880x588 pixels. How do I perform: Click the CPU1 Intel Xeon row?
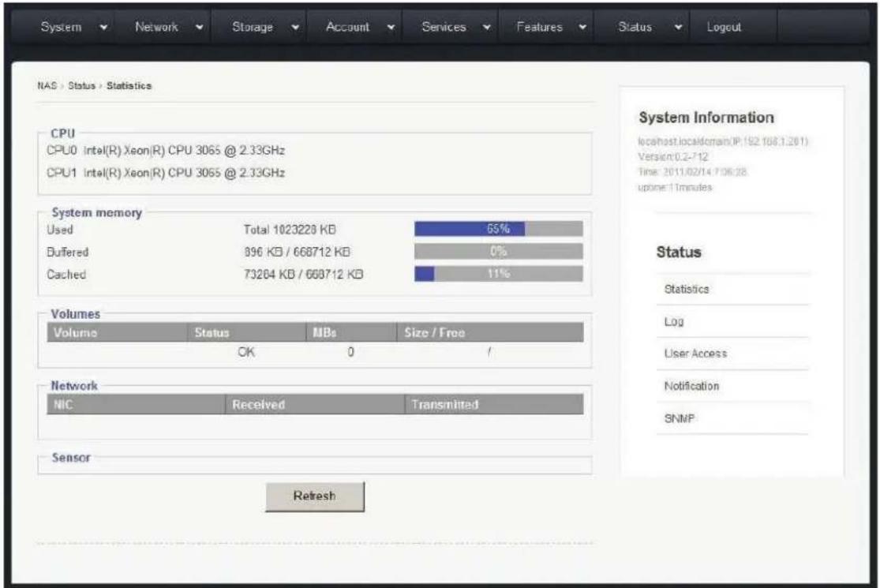[x=166, y=173]
